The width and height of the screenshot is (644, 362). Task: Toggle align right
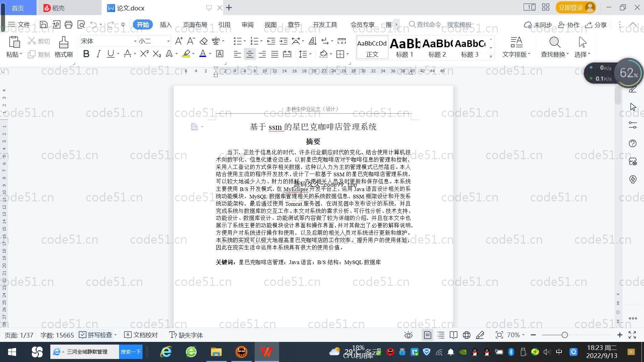[x=262, y=54]
